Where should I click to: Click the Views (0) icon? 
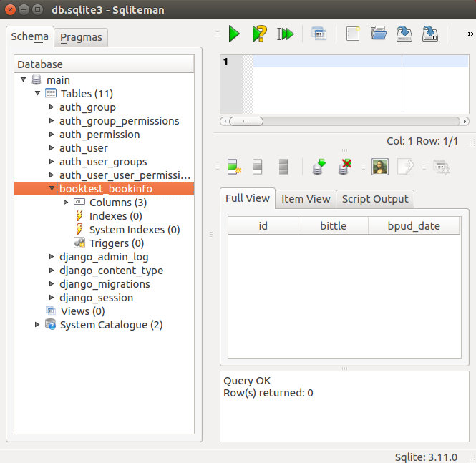click(51, 311)
